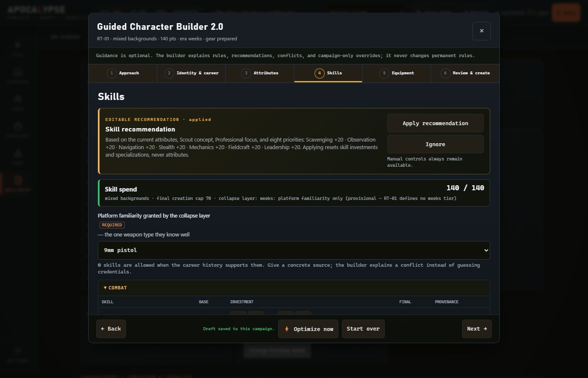
Task: Click the 140 / 140 skill spend counter
Action: coord(465,188)
